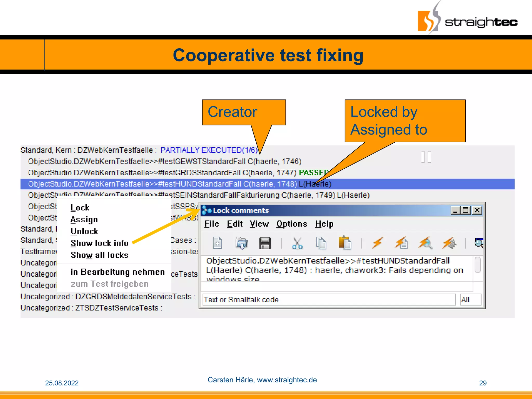
Task: Choose Assign from the context menu
Action: point(84,220)
